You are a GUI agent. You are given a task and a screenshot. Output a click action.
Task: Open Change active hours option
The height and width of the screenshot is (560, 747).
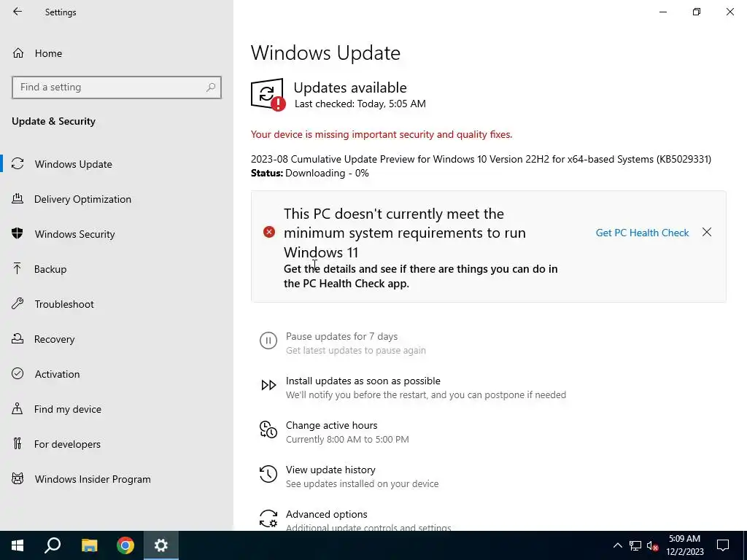(332, 425)
